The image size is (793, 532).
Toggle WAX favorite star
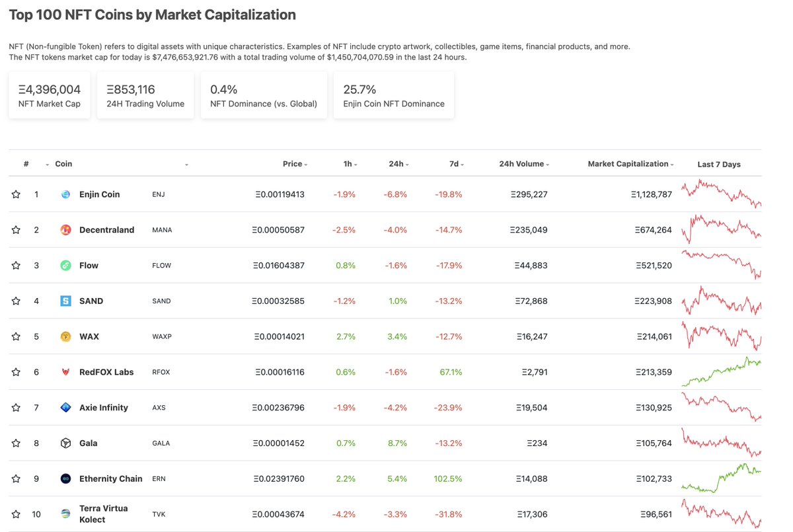(x=16, y=336)
